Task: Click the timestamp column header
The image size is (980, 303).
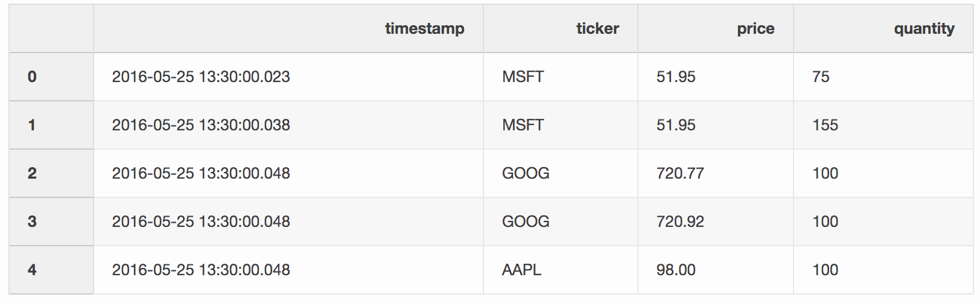Action: click(424, 28)
